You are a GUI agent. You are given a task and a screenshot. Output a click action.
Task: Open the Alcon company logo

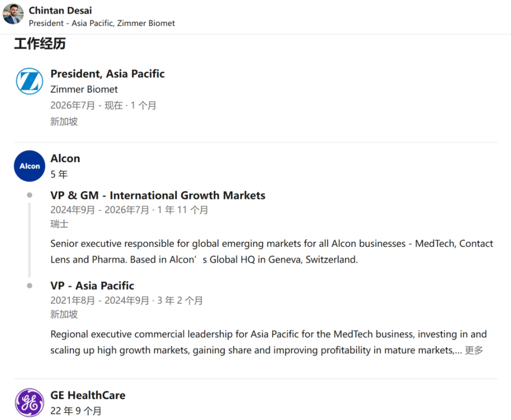pyautogui.click(x=29, y=166)
